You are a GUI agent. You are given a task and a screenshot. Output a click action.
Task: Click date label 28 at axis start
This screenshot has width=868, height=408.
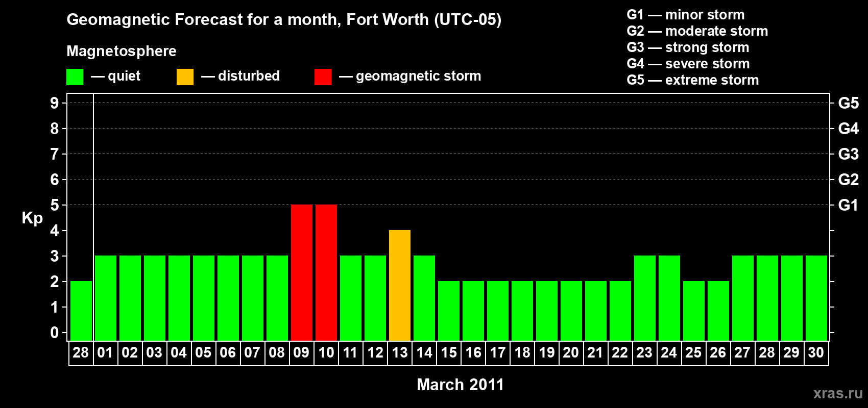coord(81,352)
